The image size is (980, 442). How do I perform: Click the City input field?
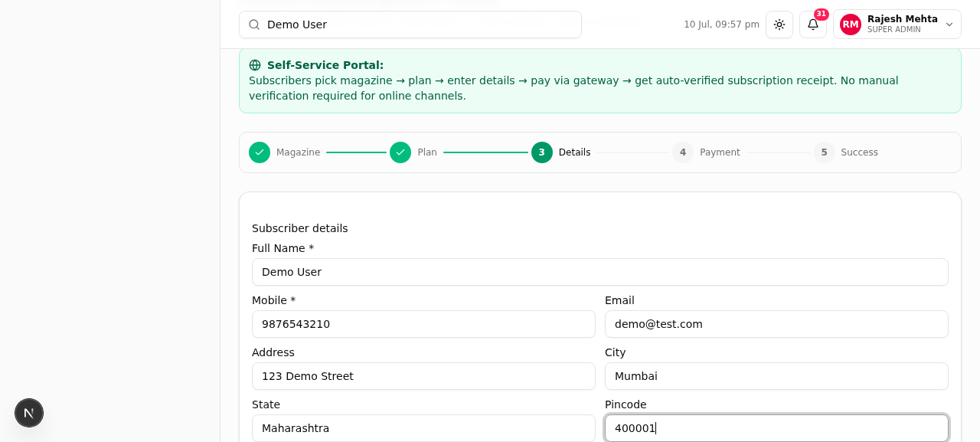pyautogui.click(x=776, y=376)
